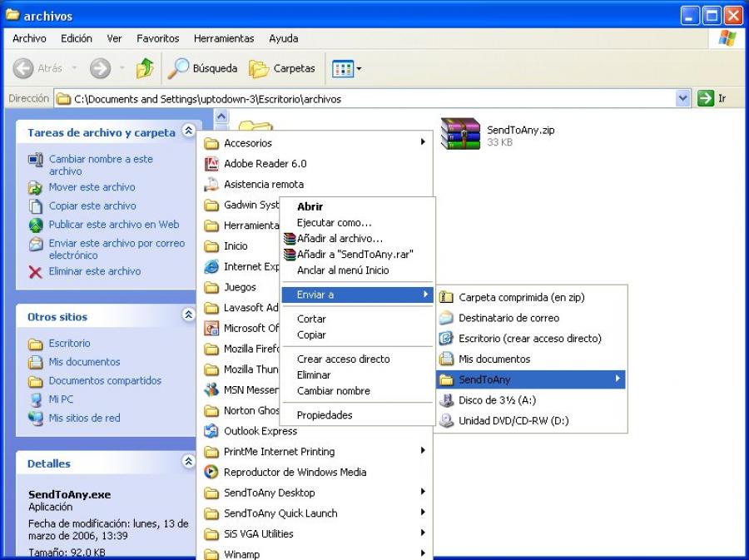
Task: Open the views dropdown arrow
Action: click(360, 69)
